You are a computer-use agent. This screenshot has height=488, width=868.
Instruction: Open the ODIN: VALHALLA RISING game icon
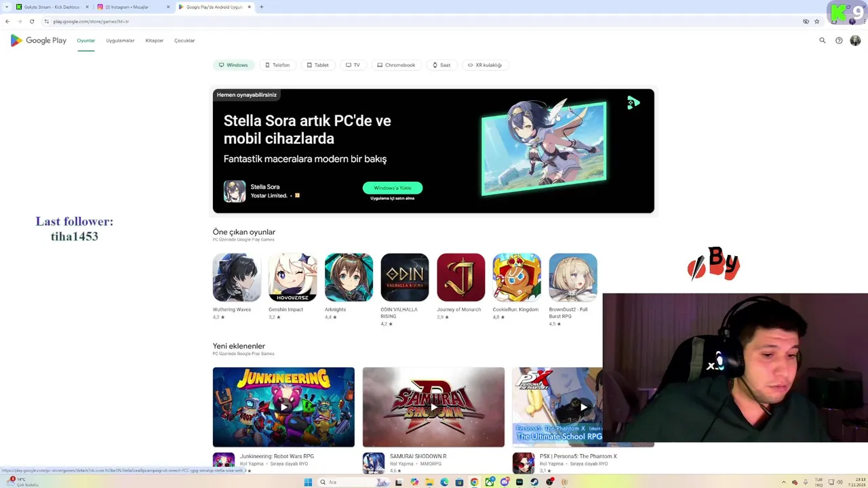(405, 277)
